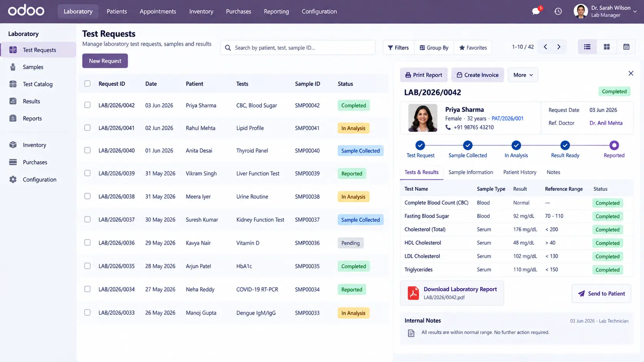This screenshot has height=362, width=644.
Task: Switch to Patient History tab
Action: click(520, 172)
